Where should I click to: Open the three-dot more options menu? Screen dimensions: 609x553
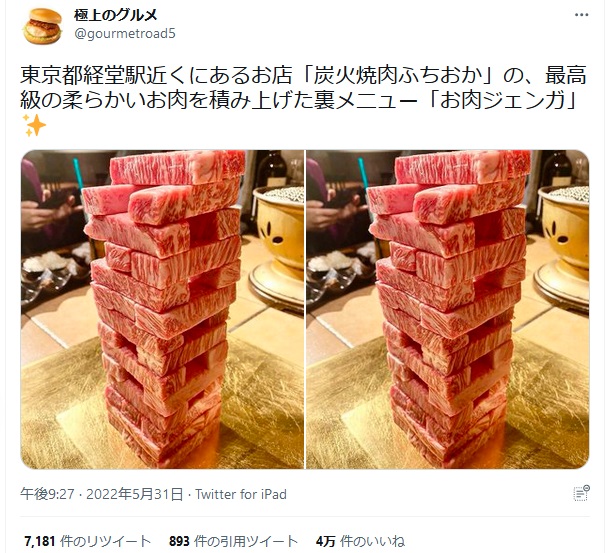581,15
